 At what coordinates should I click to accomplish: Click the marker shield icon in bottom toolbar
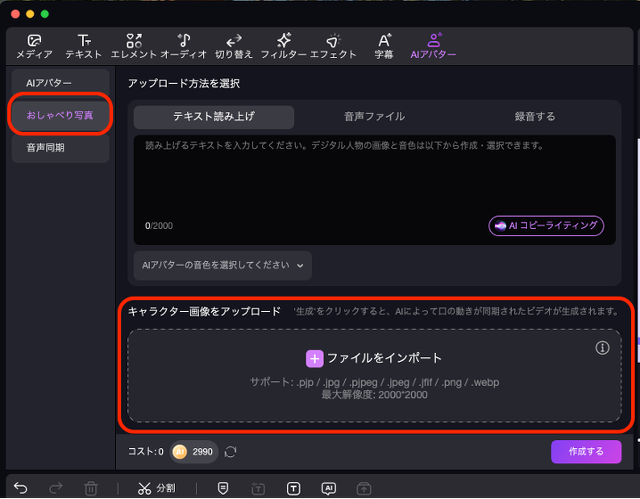click(223, 488)
